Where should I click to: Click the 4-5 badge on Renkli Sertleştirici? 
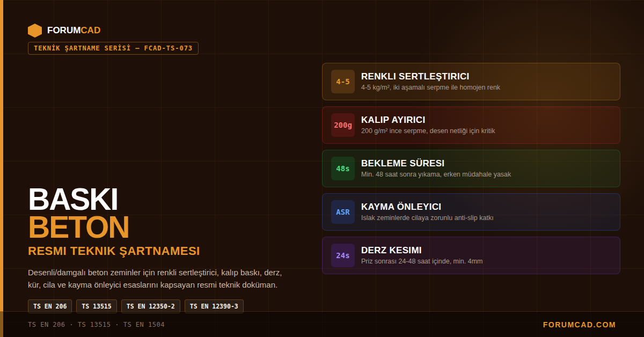(x=343, y=82)
